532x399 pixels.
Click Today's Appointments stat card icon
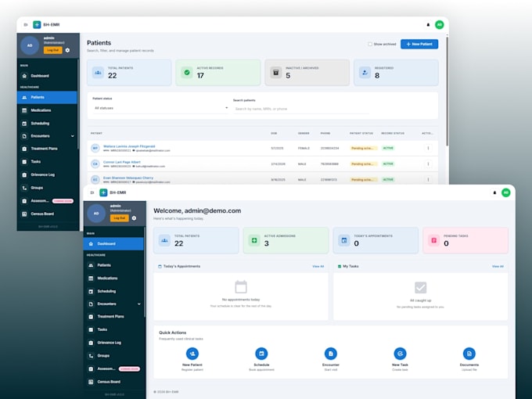click(344, 240)
